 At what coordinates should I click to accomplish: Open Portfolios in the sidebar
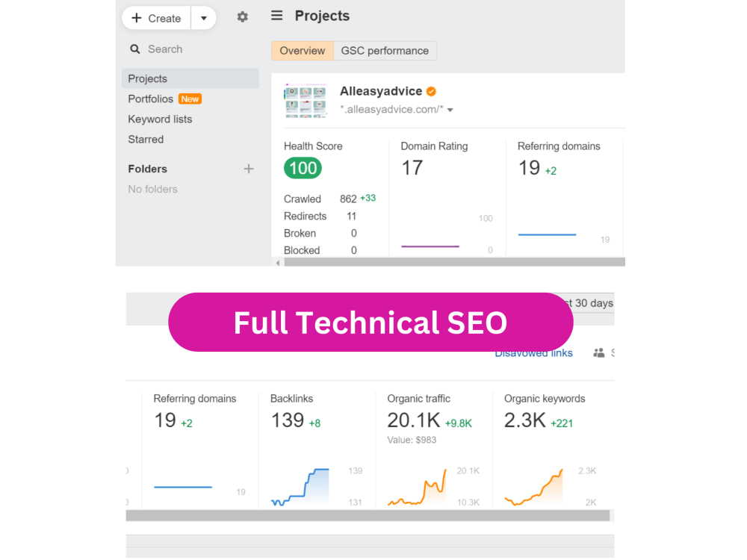151,99
